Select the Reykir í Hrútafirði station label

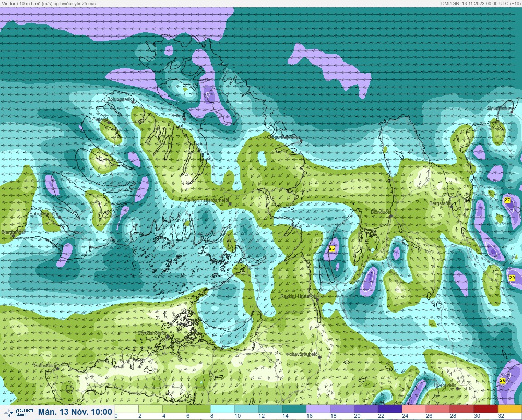299,296
